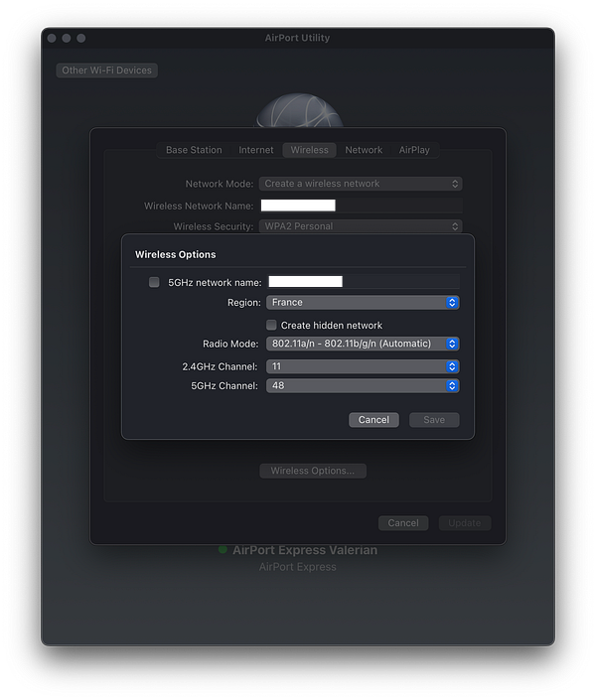Select the AirPort Express Valerian device label
Viewport: 596px width, 700px height.
(x=305, y=550)
